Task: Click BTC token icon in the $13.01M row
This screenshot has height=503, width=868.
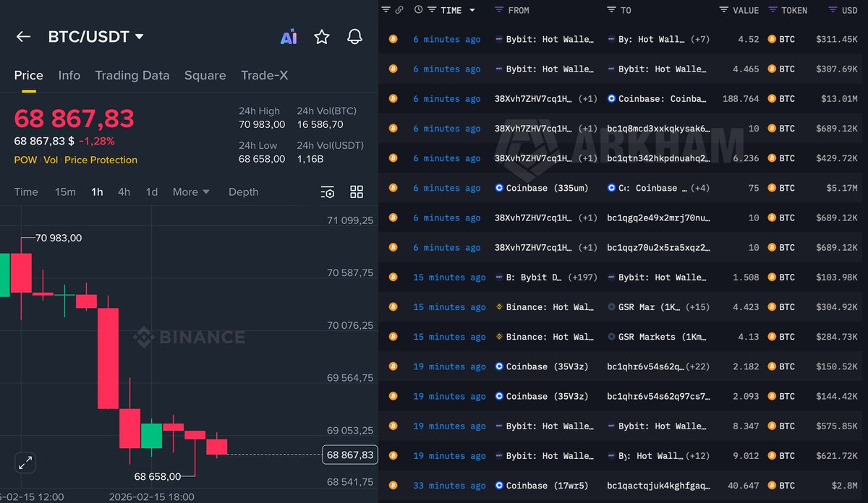Action: pos(772,99)
